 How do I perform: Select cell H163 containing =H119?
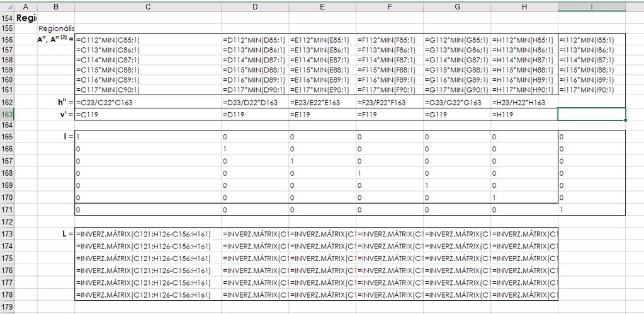pyautogui.click(x=524, y=114)
